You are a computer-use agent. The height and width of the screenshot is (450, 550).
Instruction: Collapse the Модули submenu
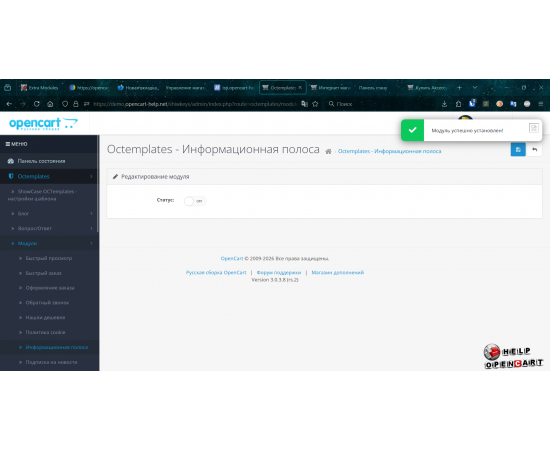[49, 243]
